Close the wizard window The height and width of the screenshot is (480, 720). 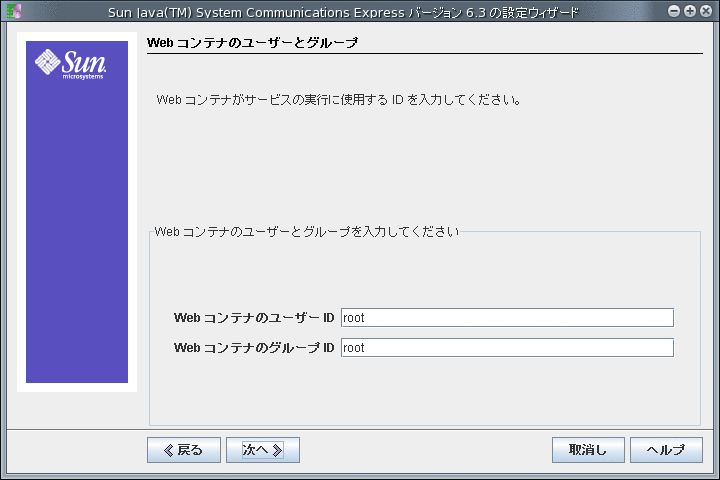[x=706, y=11]
